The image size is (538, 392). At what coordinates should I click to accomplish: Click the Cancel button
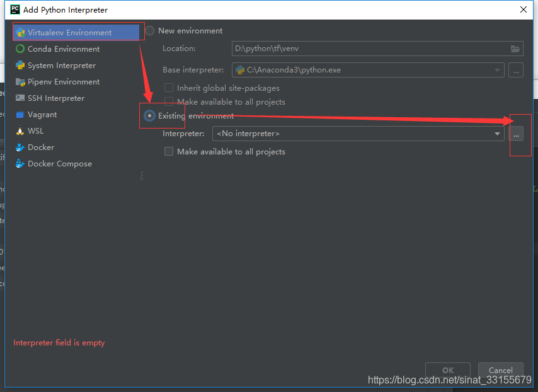501,370
